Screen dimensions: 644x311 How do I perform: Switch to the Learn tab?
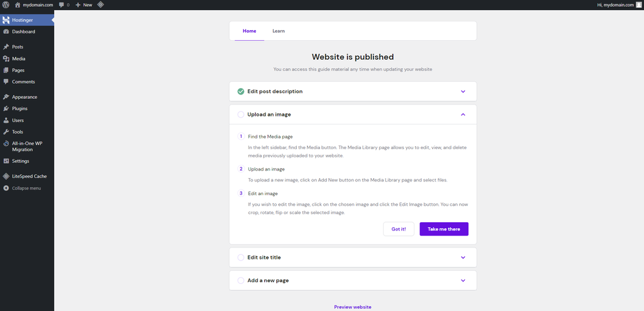tap(279, 31)
